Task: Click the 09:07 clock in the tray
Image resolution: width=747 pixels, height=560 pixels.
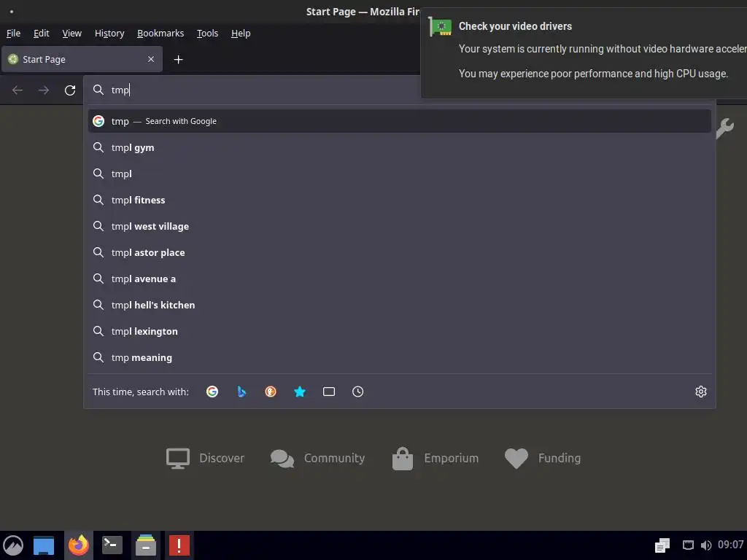Action: pos(730,545)
